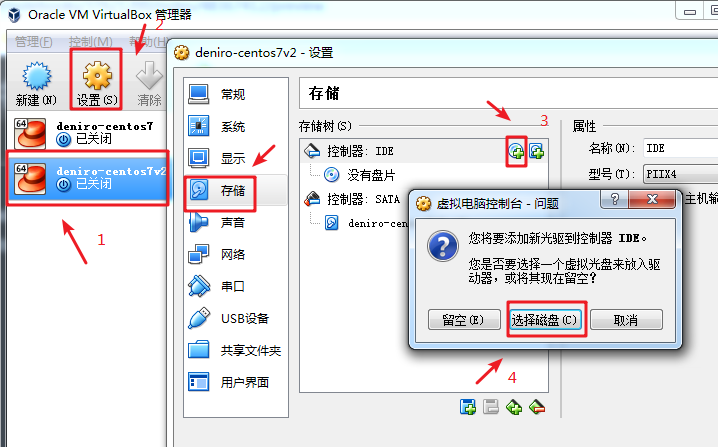Click the add attachment icon below the storage tree
The height and width of the screenshot is (447, 718).
click(514, 406)
